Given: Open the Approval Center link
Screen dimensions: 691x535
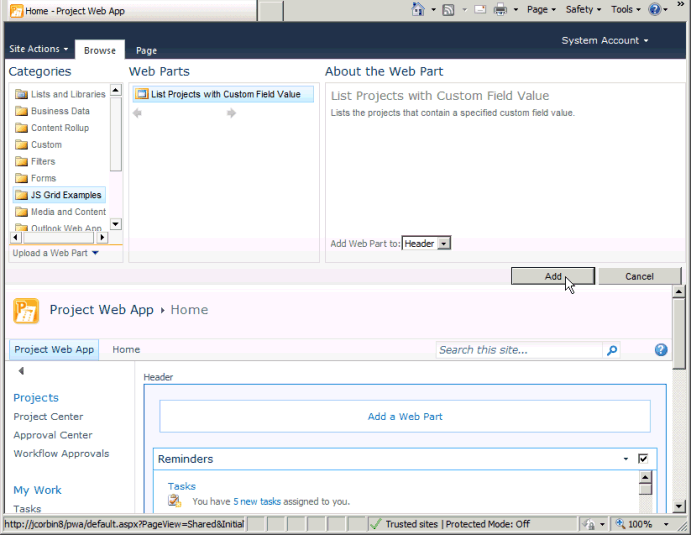Looking at the screenshot, I should (53, 435).
